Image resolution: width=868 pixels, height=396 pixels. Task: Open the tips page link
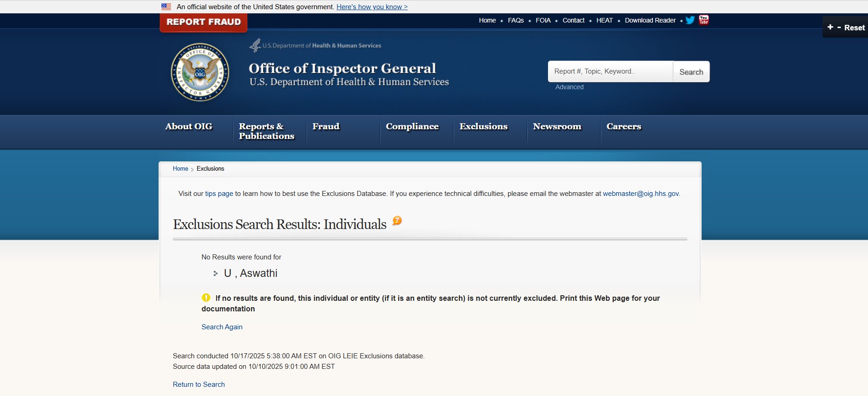click(x=219, y=194)
